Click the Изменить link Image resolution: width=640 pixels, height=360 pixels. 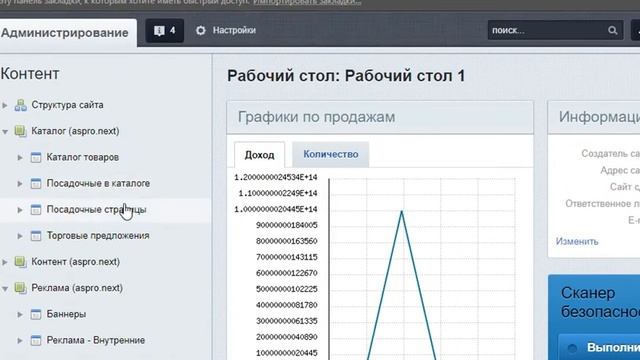[577, 241]
